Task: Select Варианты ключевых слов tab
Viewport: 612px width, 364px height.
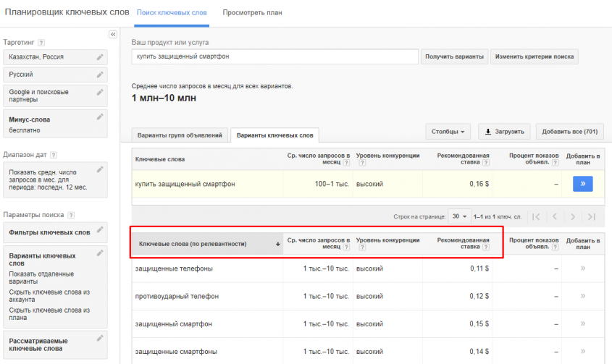Action: (x=274, y=135)
